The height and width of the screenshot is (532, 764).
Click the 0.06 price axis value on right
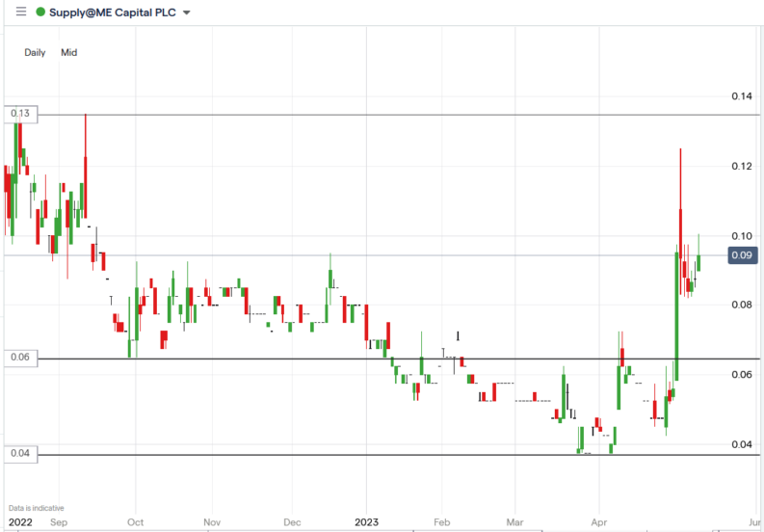[x=742, y=375]
